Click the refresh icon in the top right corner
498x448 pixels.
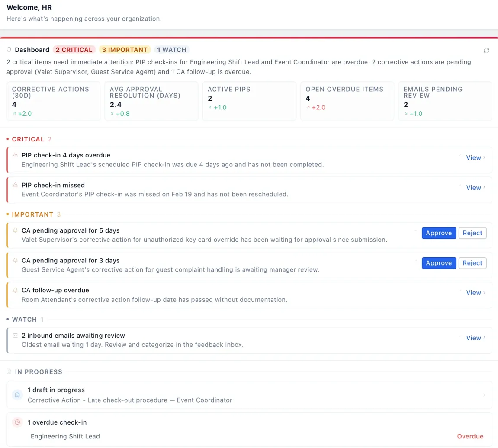(x=486, y=51)
